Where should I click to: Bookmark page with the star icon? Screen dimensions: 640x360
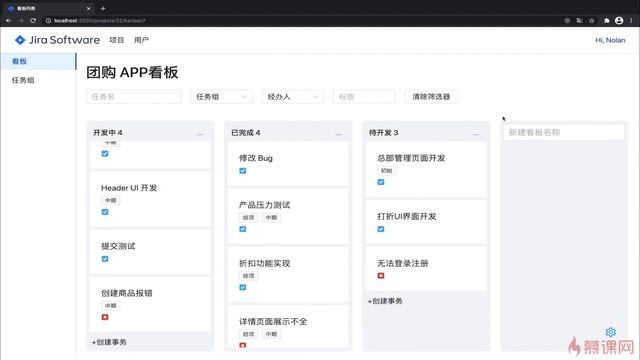click(591, 20)
